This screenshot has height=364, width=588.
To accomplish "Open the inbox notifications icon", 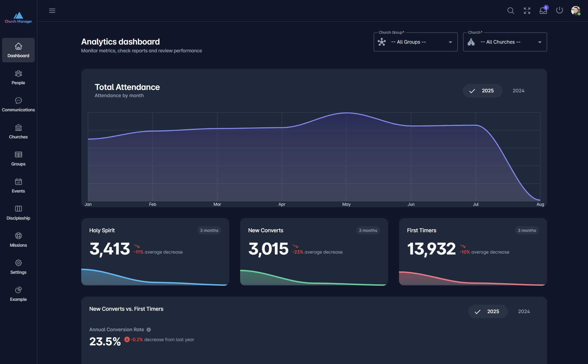I will (x=543, y=11).
